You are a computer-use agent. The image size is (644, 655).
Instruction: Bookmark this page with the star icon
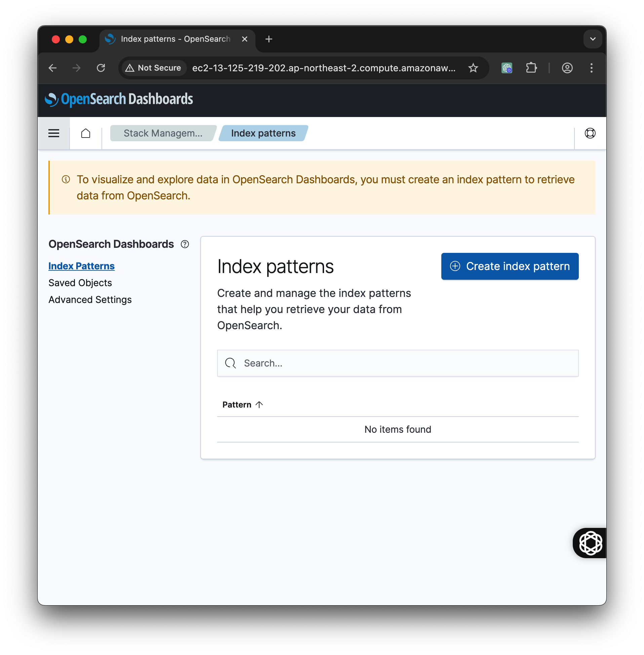click(473, 68)
